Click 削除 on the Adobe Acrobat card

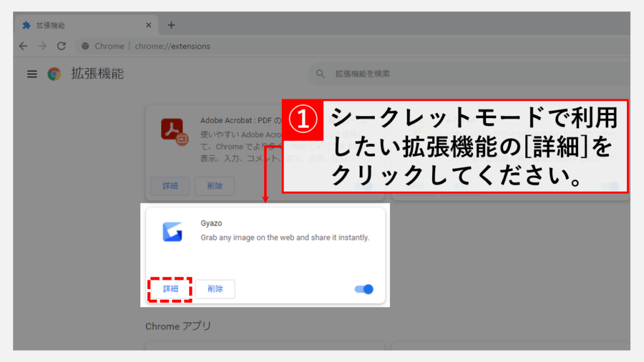(215, 187)
